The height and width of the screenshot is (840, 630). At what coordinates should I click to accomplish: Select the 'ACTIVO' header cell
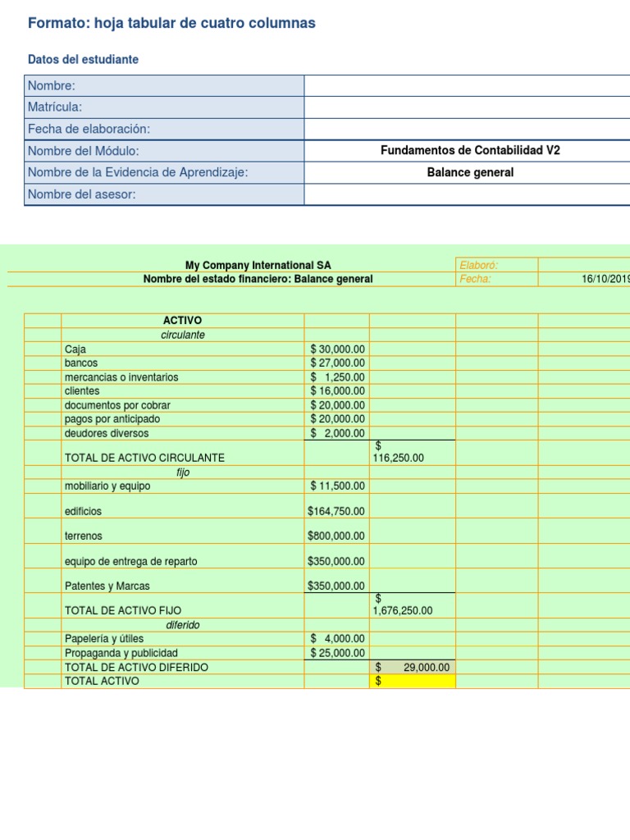tap(183, 321)
